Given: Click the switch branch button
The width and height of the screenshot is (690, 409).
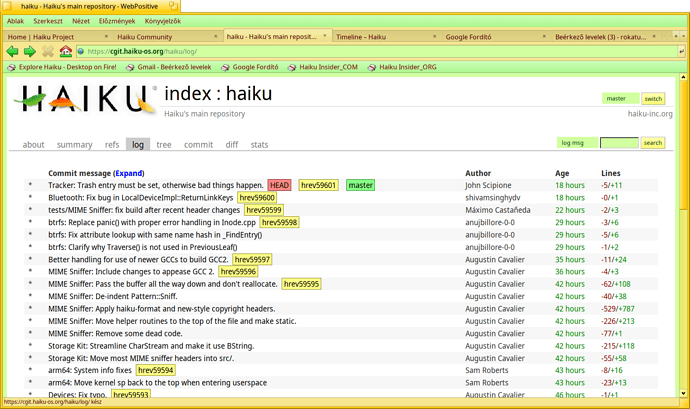Looking at the screenshot, I should pyautogui.click(x=653, y=99).
